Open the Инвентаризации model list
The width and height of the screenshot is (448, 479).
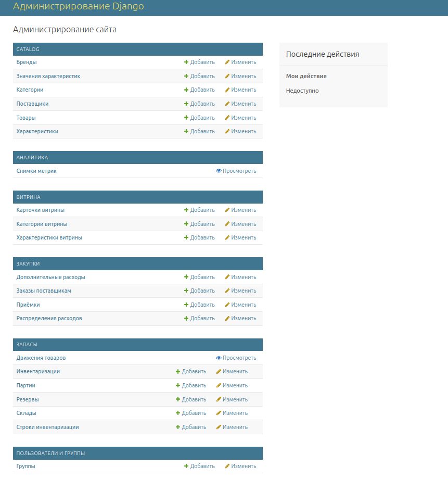pyautogui.click(x=38, y=371)
